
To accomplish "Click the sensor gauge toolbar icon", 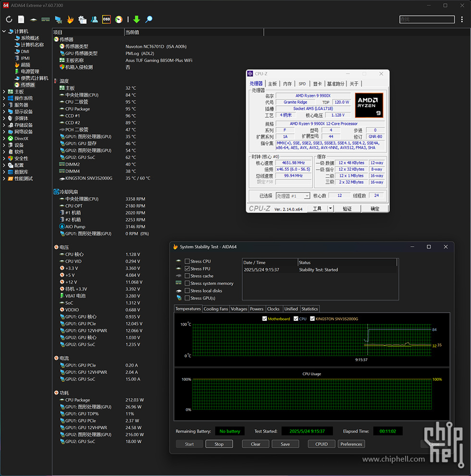I will pyautogui.click(x=119, y=19).
